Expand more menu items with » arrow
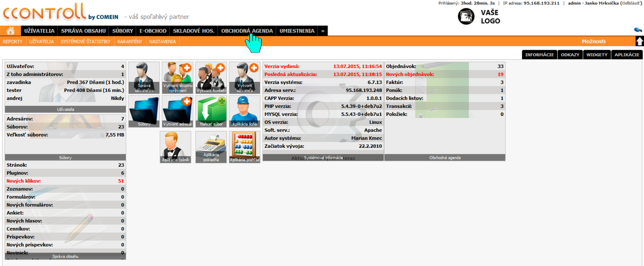Screen dimensions: 644x266 click(323, 31)
